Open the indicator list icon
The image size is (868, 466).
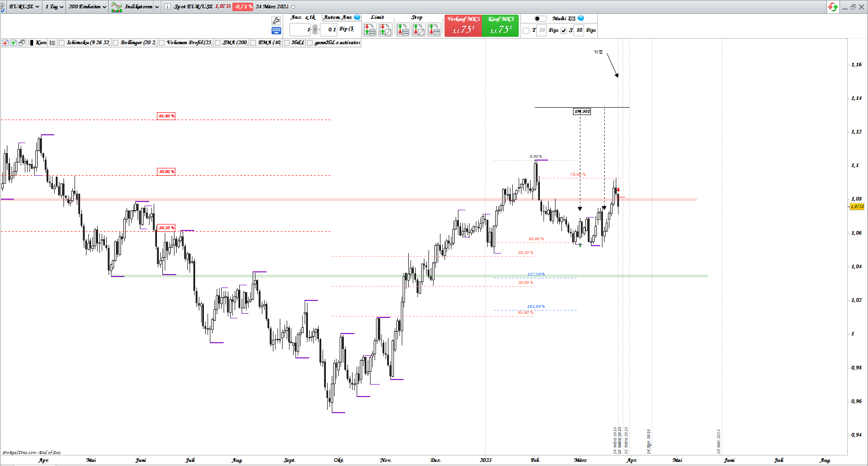pos(52,43)
